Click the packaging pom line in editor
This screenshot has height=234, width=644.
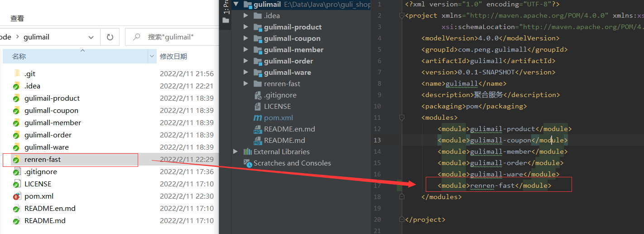pyautogui.click(x=474, y=106)
